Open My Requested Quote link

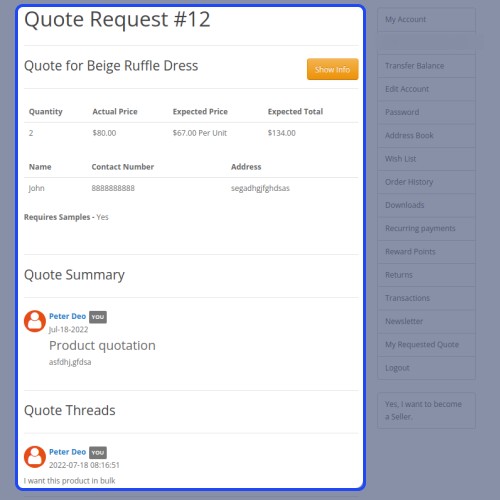point(426,345)
